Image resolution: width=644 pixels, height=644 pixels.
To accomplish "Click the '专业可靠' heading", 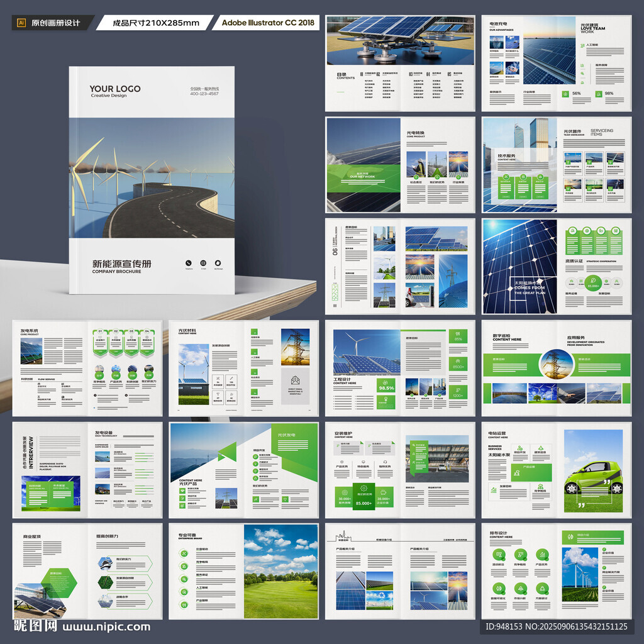I will 187,535.
